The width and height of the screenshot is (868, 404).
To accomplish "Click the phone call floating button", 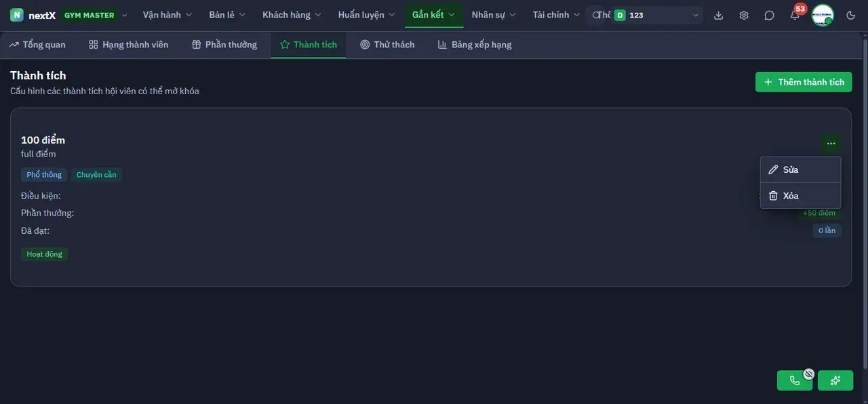I will [x=795, y=380].
